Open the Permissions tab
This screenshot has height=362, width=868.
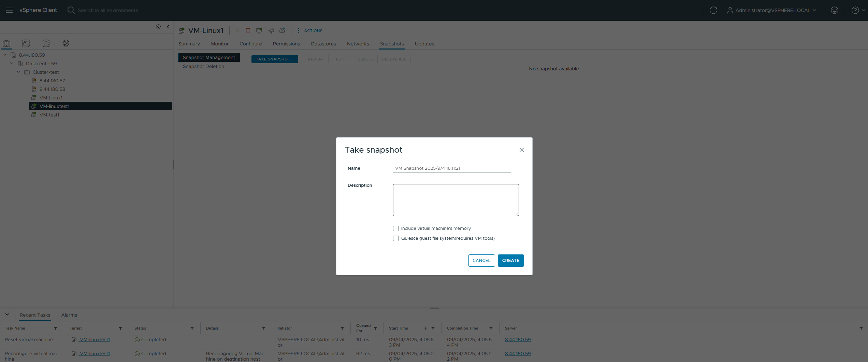[x=286, y=44]
